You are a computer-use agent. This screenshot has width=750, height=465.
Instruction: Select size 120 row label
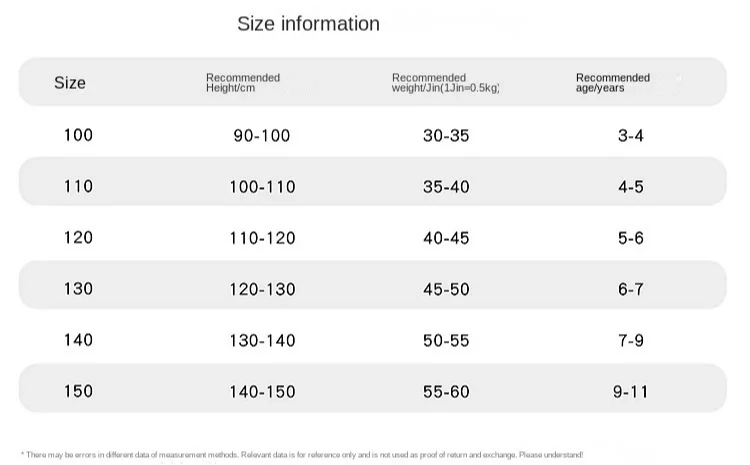pyautogui.click(x=78, y=237)
